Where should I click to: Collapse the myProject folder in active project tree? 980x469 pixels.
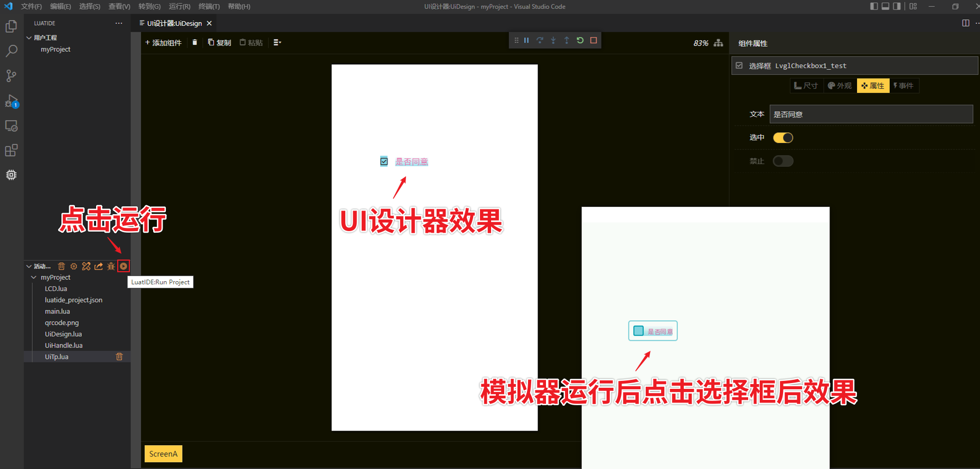pos(34,277)
